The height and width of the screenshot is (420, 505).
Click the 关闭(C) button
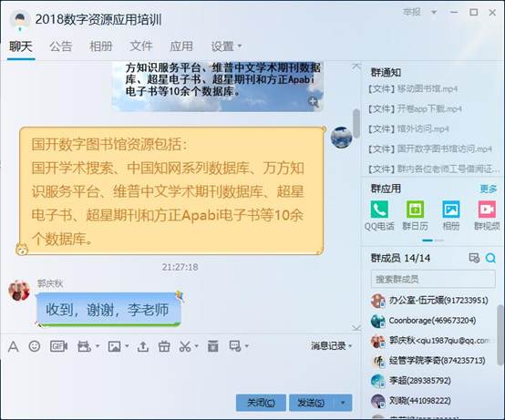coord(261,403)
